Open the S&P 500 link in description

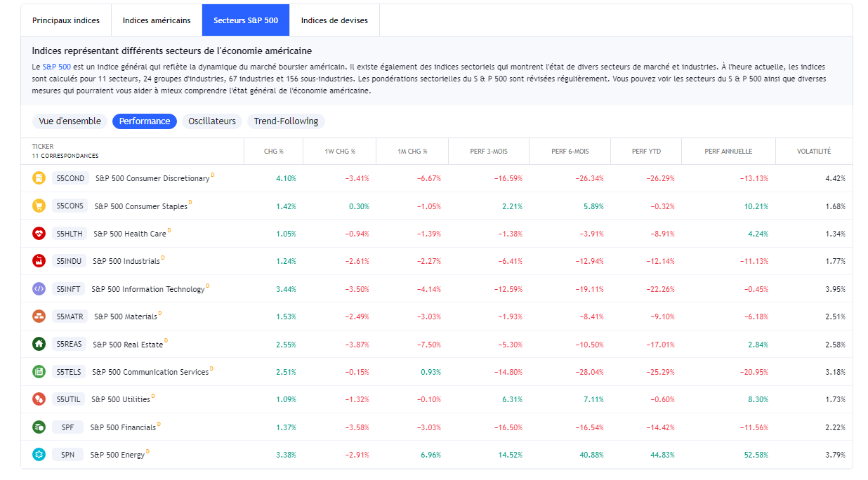pos(56,67)
